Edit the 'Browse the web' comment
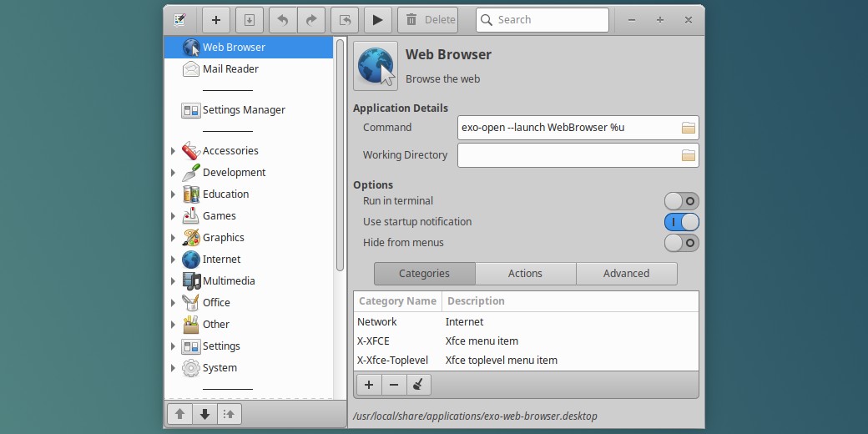Image resolution: width=868 pixels, height=434 pixels. point(443,78)
